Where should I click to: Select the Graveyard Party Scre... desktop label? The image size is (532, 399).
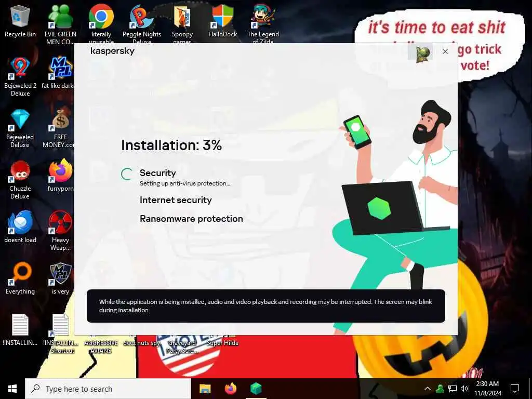[182, 347]
